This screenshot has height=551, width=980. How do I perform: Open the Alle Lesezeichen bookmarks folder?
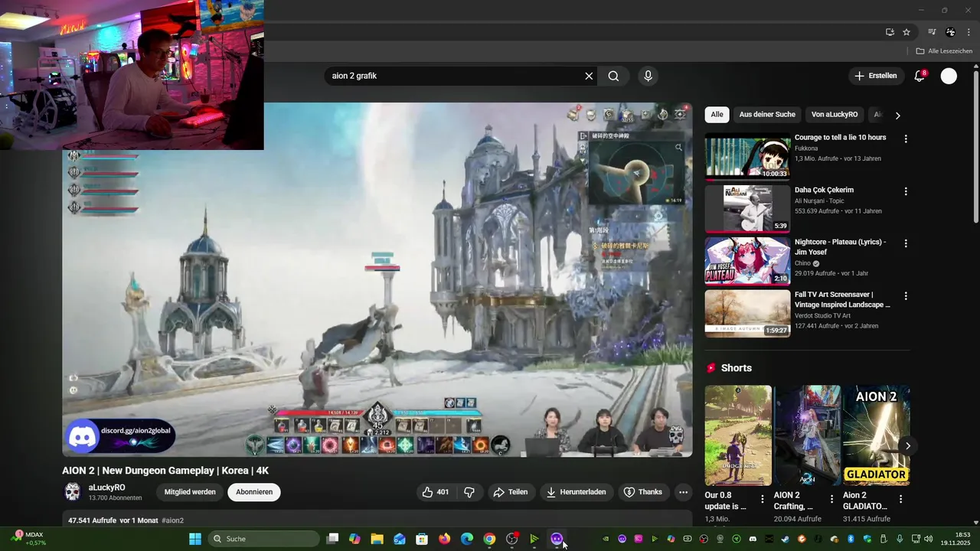click(x=944, y=51)
